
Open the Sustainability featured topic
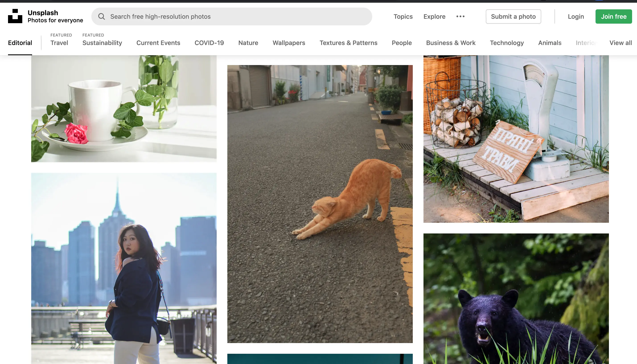coord(102,43)
